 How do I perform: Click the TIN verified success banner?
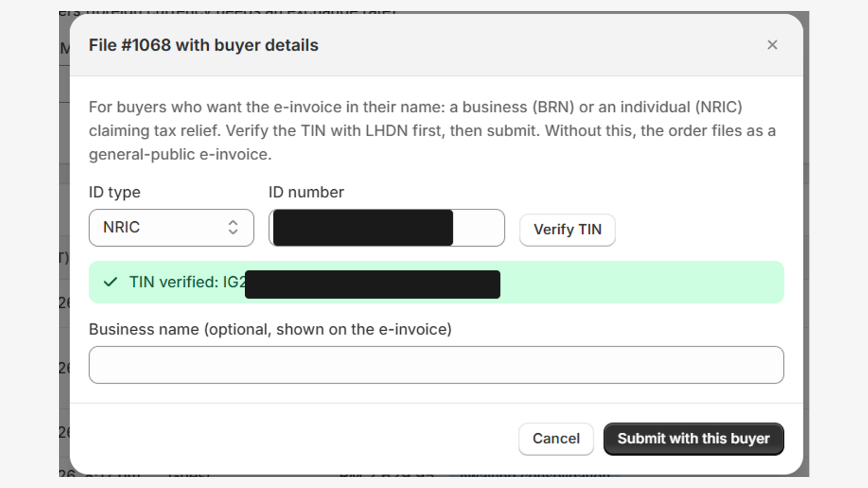click(x=436, y=282)
